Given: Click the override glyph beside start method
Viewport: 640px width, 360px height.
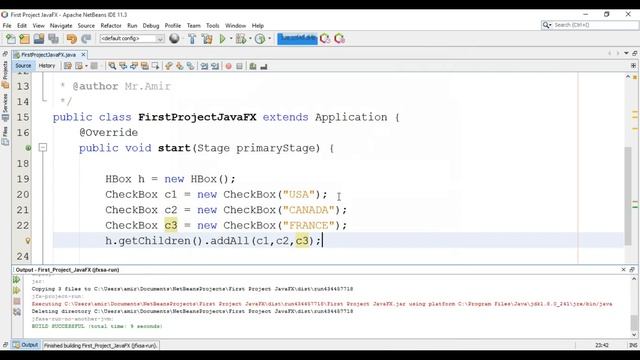Looking at the screenshot, I should click(28, 148).
